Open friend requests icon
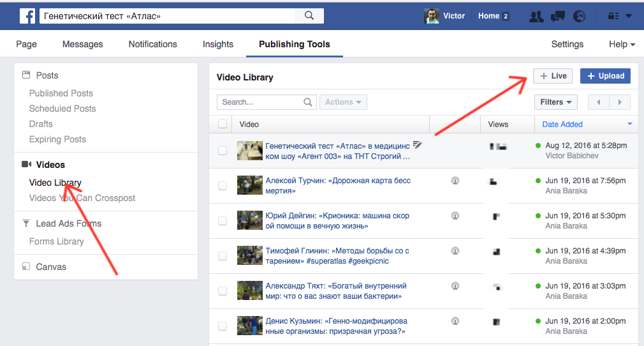The image size is (644, 346). coord(536,16)
